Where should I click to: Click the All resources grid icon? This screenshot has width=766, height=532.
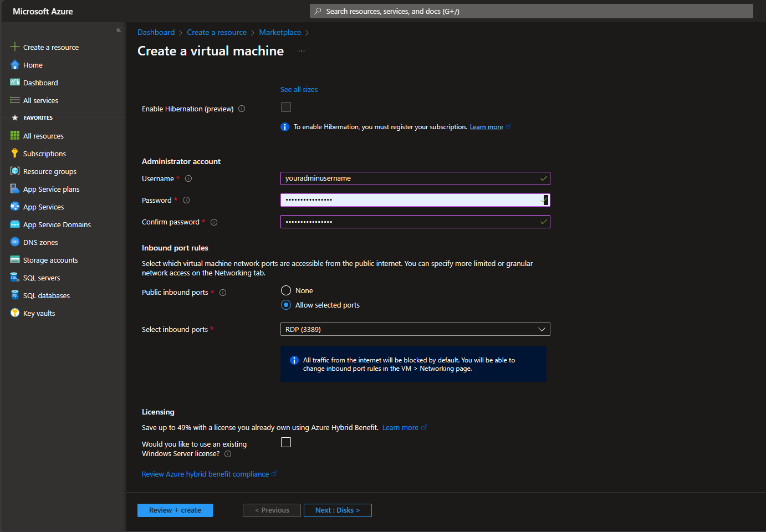tap(15, 136)
